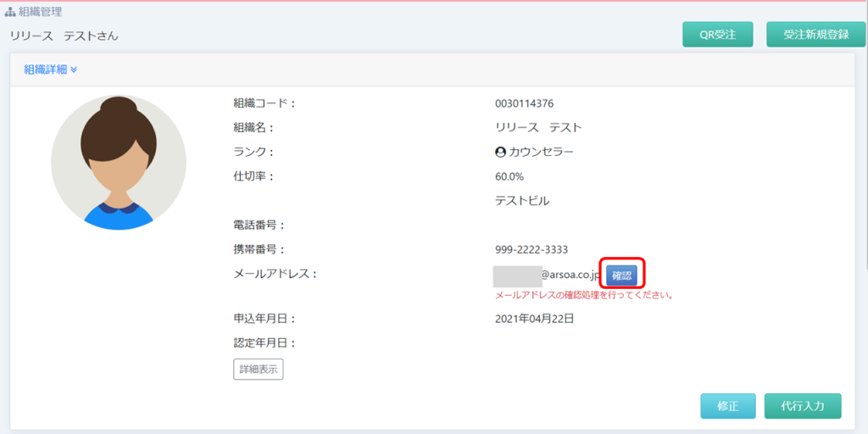Click the organization sitemap icon beside 組織管理

(10, 13)
